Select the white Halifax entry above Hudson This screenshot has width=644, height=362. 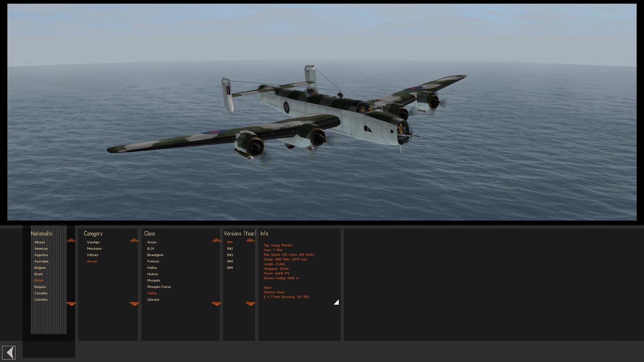152,268
